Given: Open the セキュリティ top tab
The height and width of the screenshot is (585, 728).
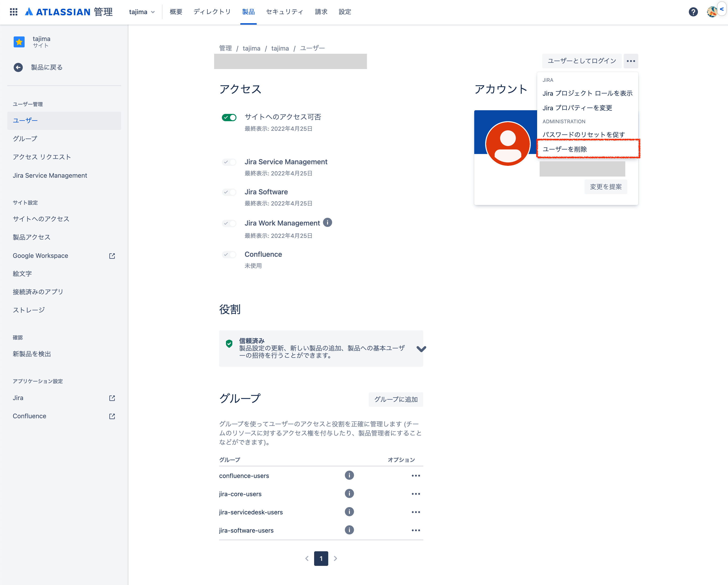Looking at the screenshot, I should point(284,12).
